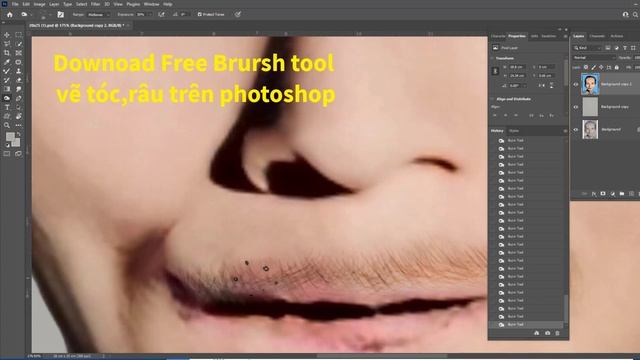Select the Clone Stamp tool
Image resolution: width=640 pixels, height=360 pixels.
18,71
